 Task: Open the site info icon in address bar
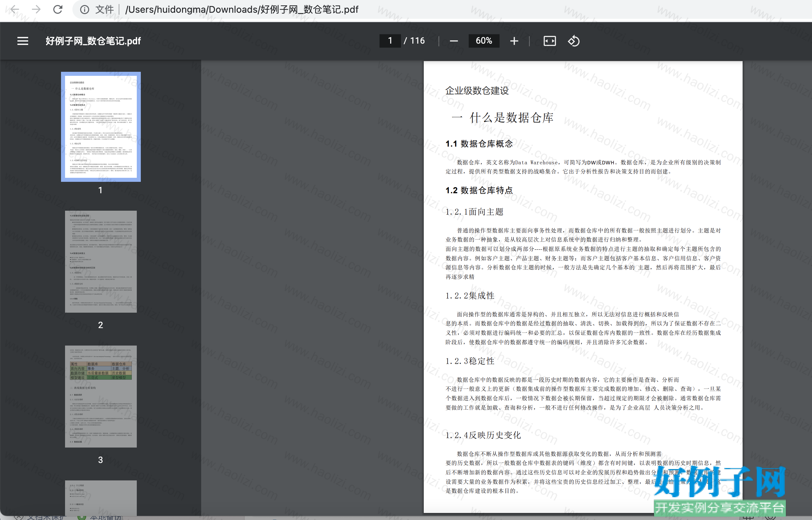click(x=84, y=9)
